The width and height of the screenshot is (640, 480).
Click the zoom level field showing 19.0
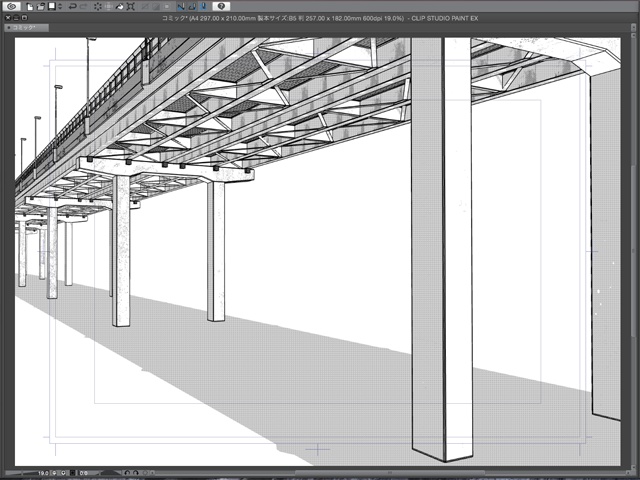(x=43, y=473)
